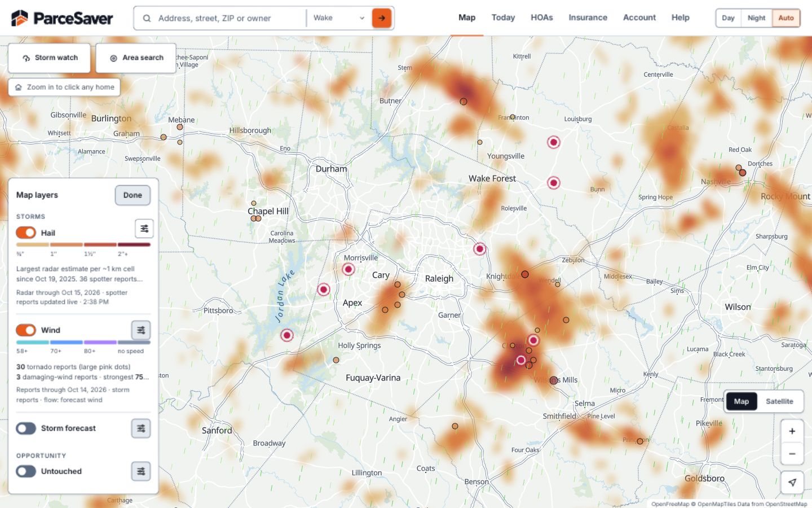Click tornado report marker on Jordan Lake
Viewport: 812px width, 508px height.
287,335
